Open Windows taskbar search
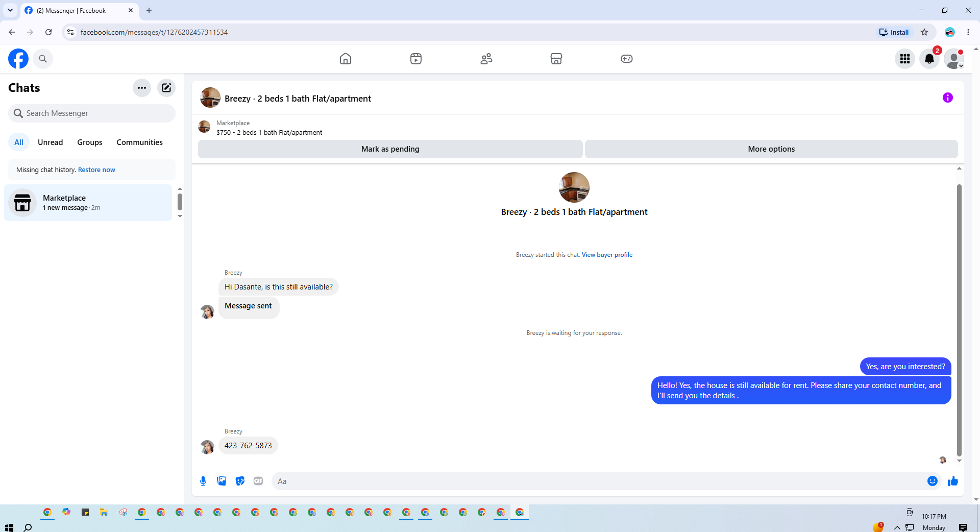 pos(28,527)
